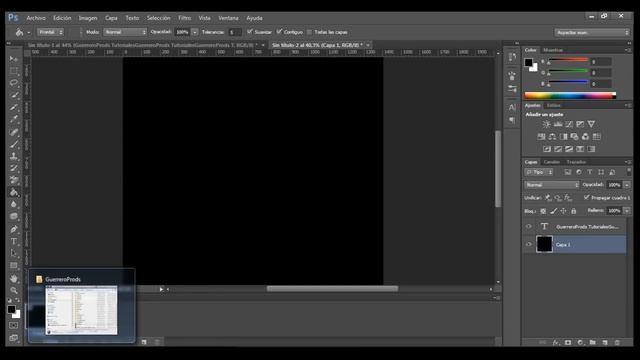
Task: Switch to the Trazados tab
Action: (576, 162)
